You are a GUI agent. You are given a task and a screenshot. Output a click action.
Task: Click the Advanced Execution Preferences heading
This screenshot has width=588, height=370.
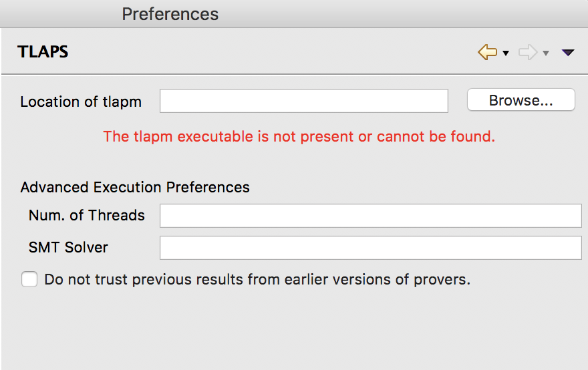[135, 187]
